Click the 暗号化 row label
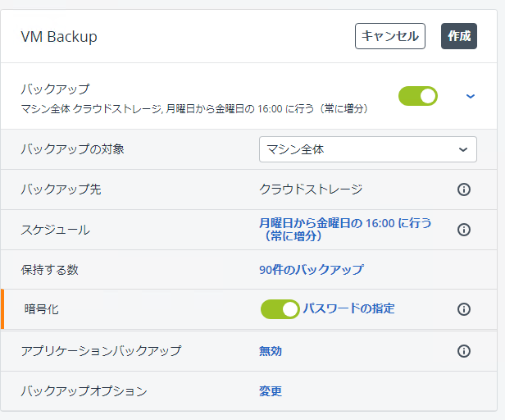The width and height of the screenshot is (505, 420). [x=42, y=309]
